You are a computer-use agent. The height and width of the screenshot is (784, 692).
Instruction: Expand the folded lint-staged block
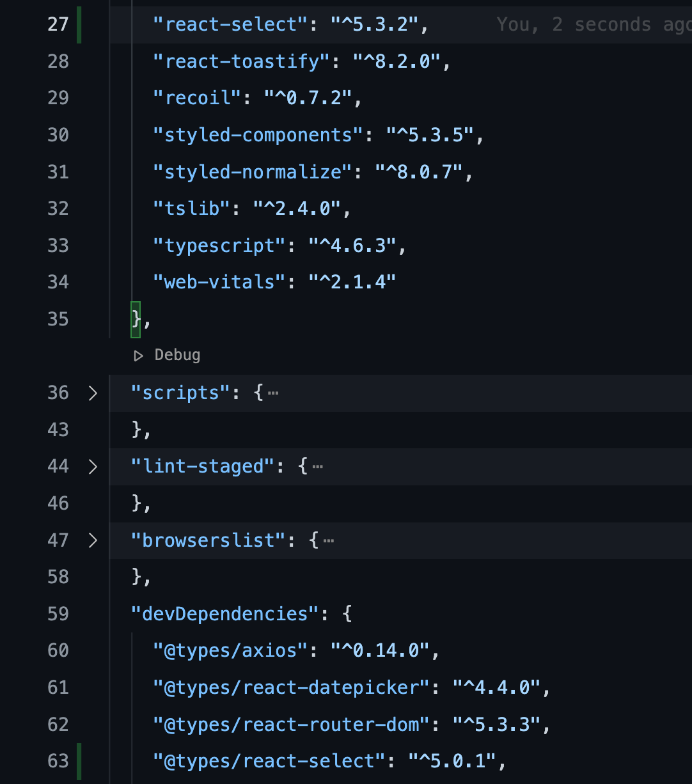[318, 466]
